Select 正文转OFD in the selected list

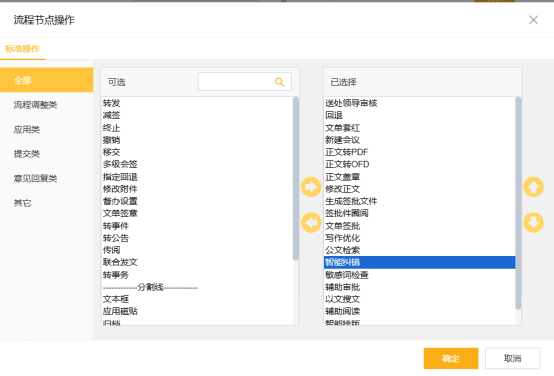(419, 164)
